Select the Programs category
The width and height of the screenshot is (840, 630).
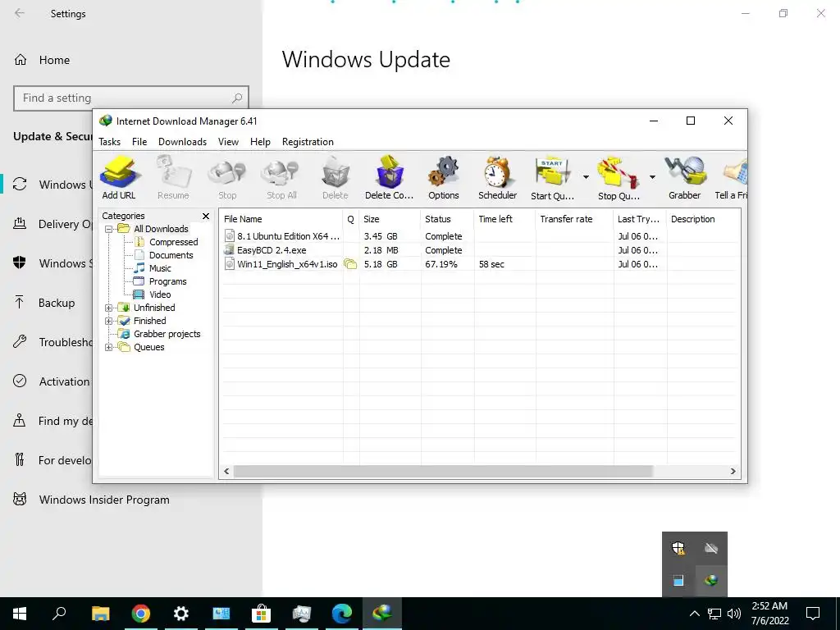tap(161, 282)
